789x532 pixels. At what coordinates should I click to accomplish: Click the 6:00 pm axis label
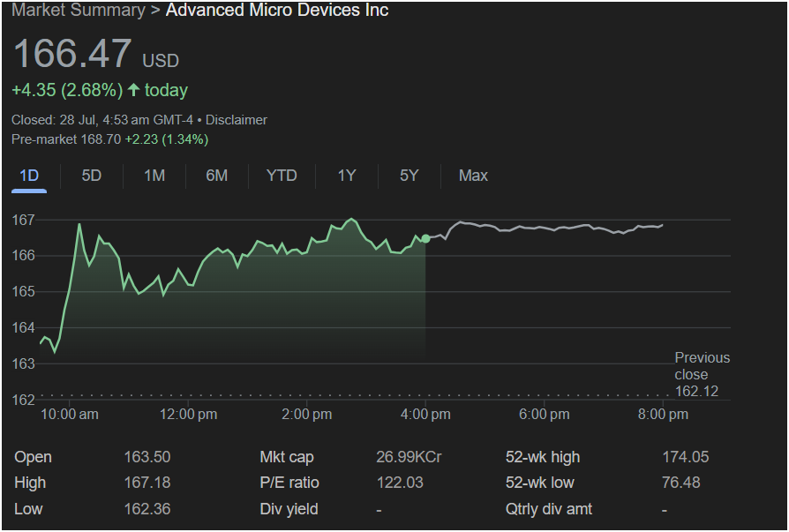[x=545, y=415]
